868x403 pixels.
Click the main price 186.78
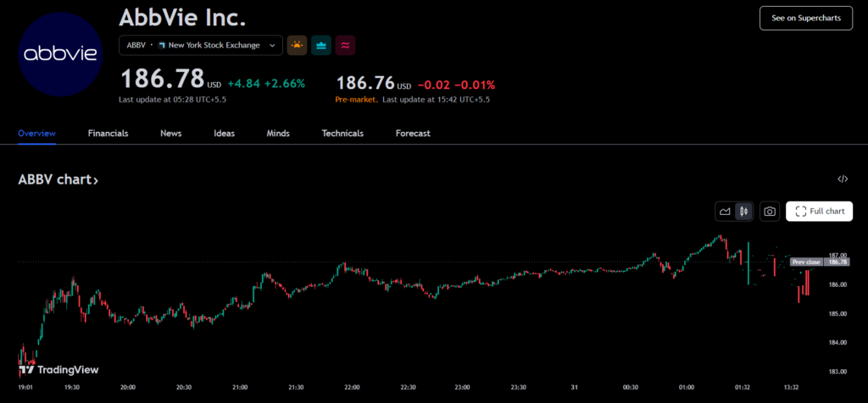pos(163,79)
